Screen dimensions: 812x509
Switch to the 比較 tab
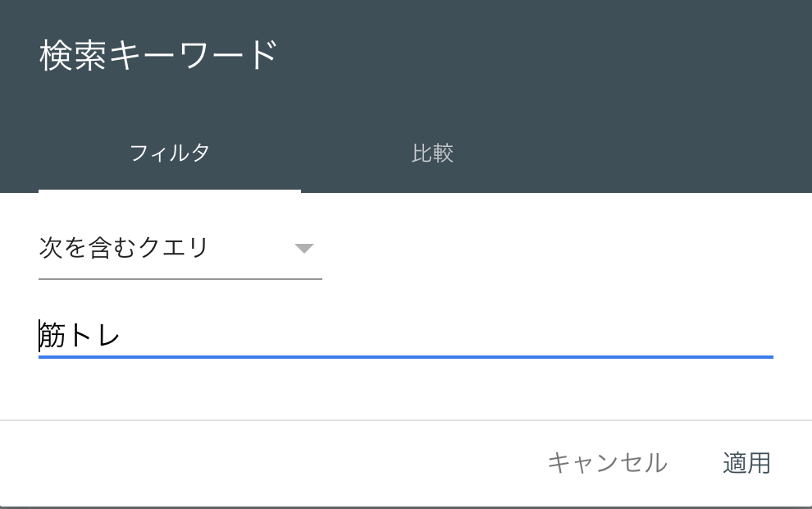[432, 154]
